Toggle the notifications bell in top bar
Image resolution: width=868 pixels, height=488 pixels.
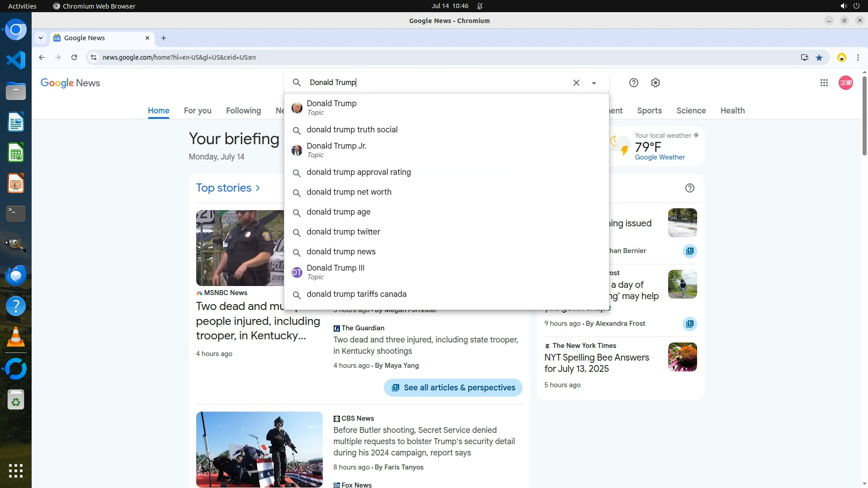pos(480,6)
